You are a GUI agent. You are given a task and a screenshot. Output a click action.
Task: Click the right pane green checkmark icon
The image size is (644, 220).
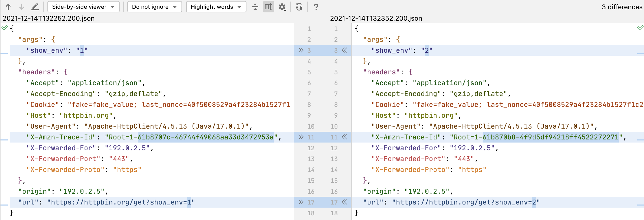(x=640, y=28)
